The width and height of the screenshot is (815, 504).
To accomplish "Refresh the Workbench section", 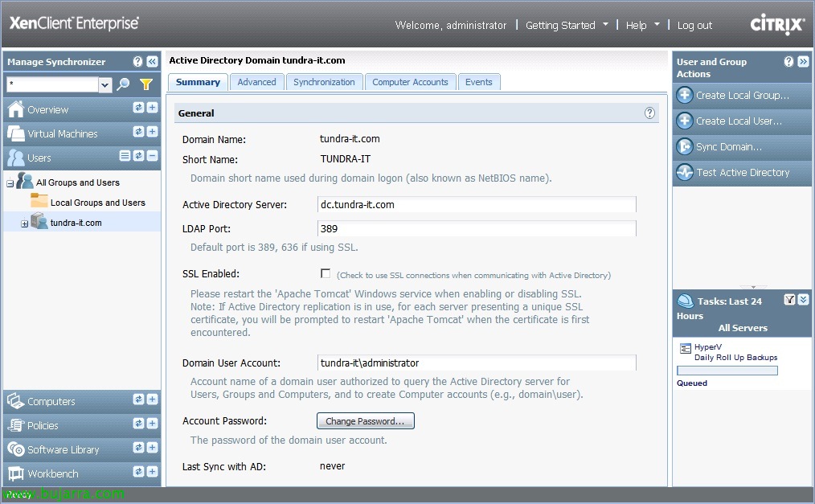I will click(x=138, y=471).
